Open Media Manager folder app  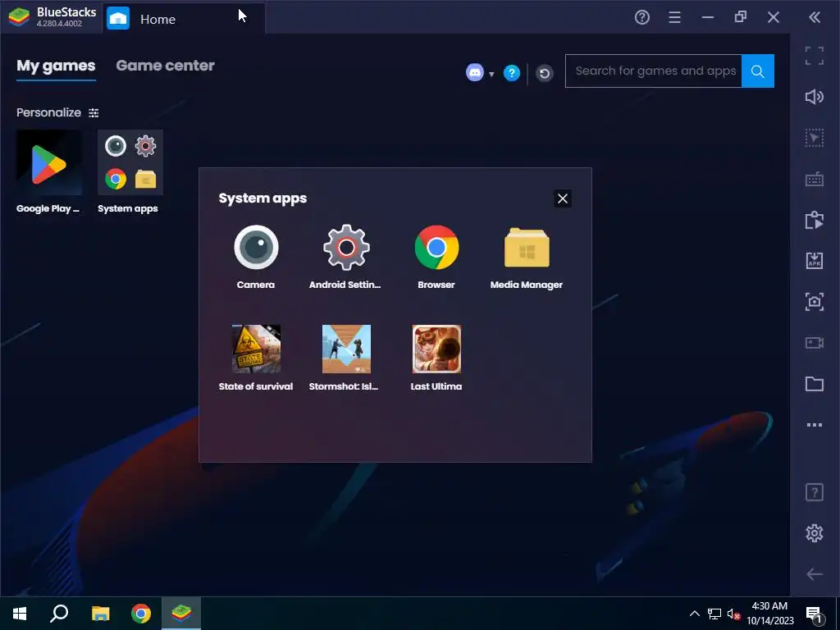[527, 248]
